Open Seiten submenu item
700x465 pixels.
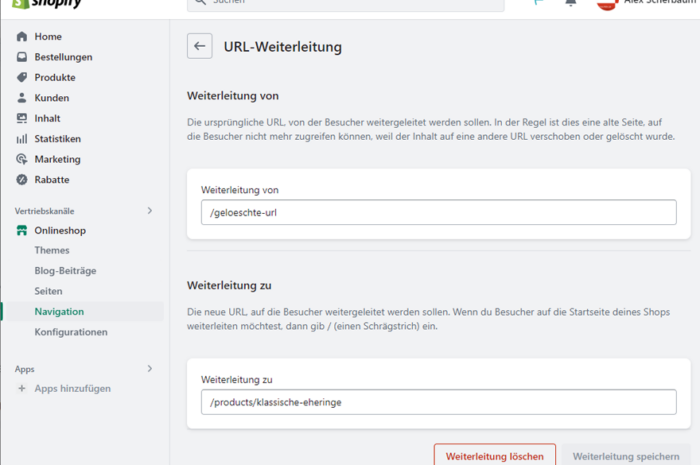[x=48, y=291]
